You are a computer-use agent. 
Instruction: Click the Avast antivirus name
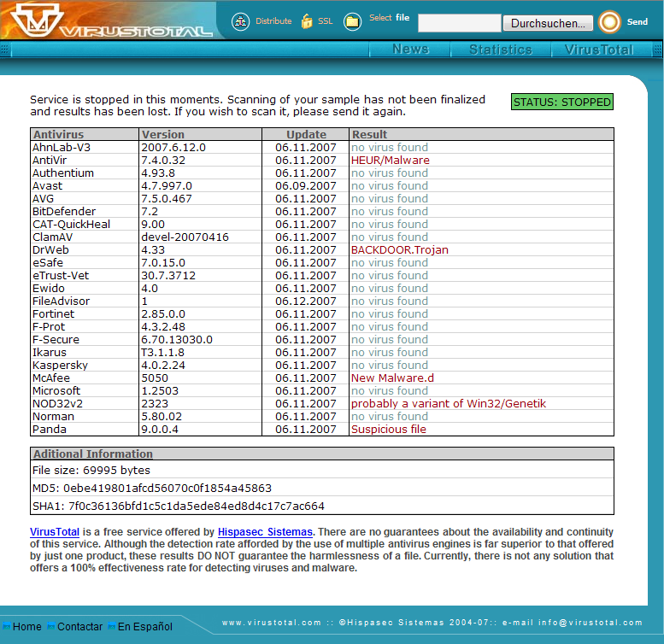click(x=48, y=185)
